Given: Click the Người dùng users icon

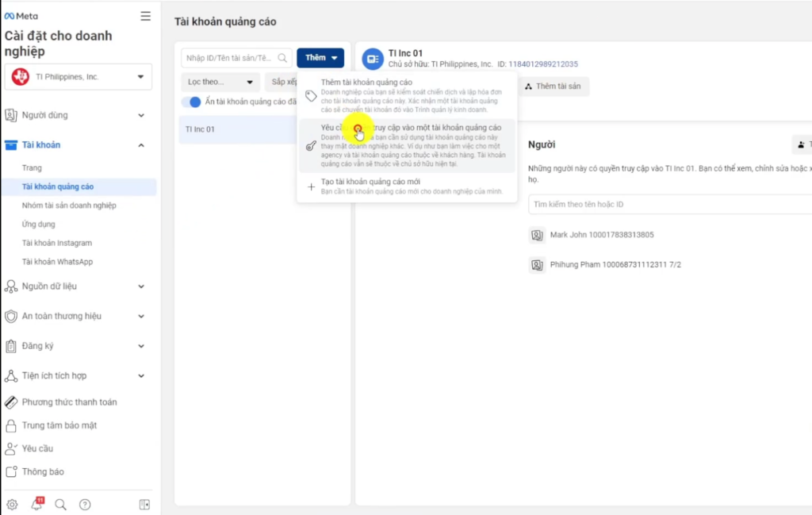Looking at the screenshot, I should (11, 115).
